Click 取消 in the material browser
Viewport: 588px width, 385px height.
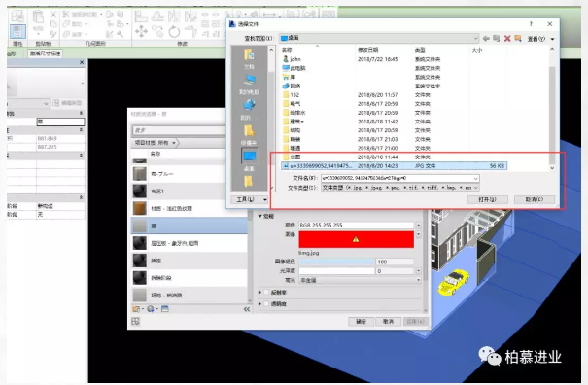[x=388, y=322]
